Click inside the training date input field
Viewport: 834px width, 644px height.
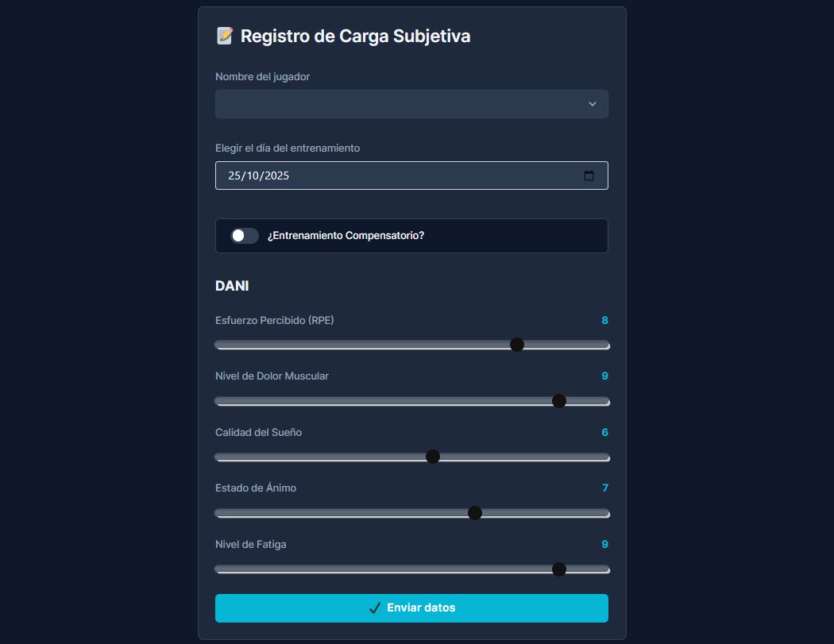(x=357, y=175)
